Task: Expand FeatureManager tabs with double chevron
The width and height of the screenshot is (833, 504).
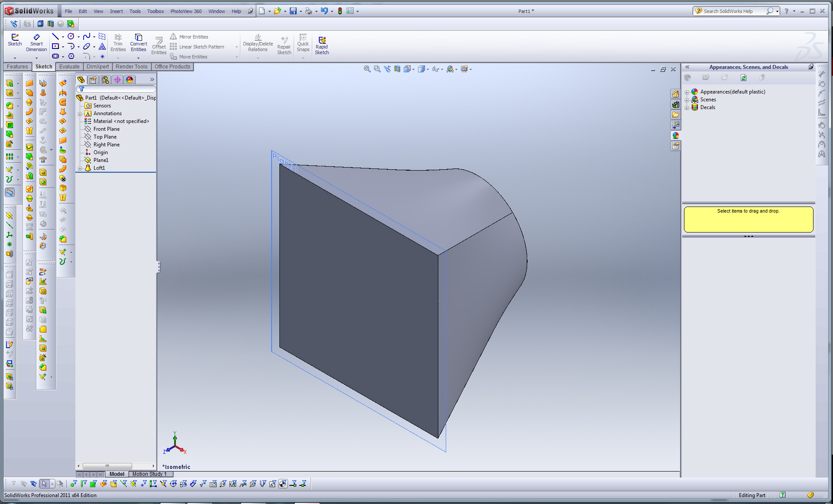Action: pyautogui.click(x=152, y=80)
